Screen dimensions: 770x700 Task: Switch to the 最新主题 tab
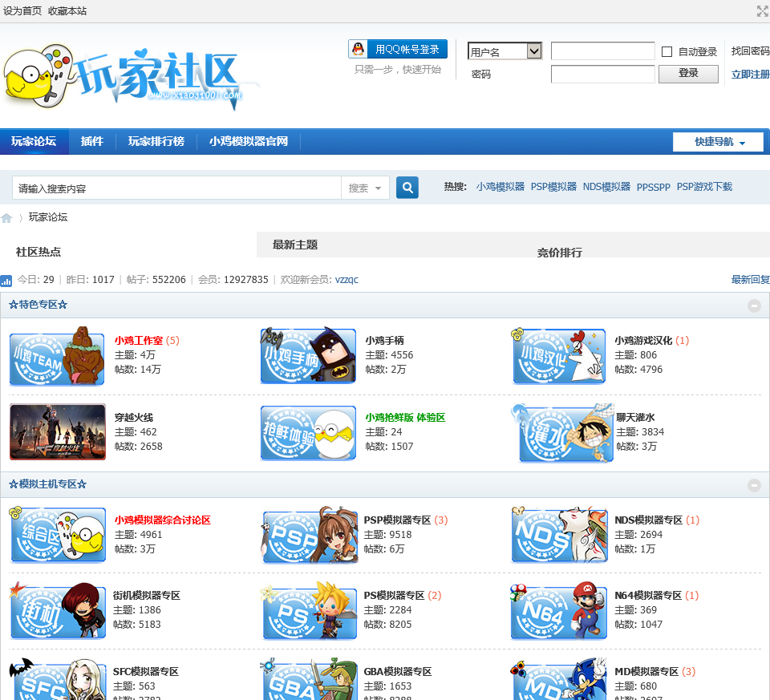(295, 245)
